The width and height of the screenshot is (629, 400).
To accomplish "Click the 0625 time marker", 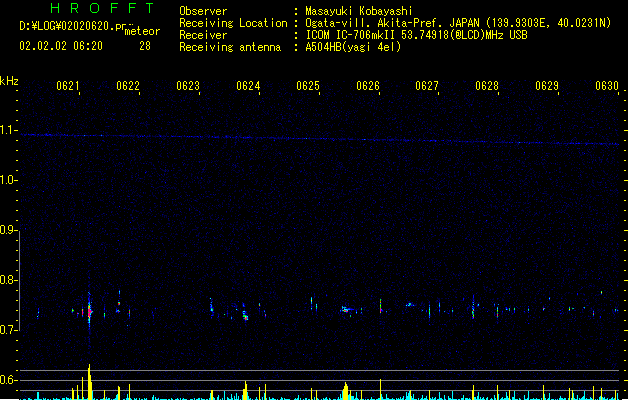I will (308, 86).
